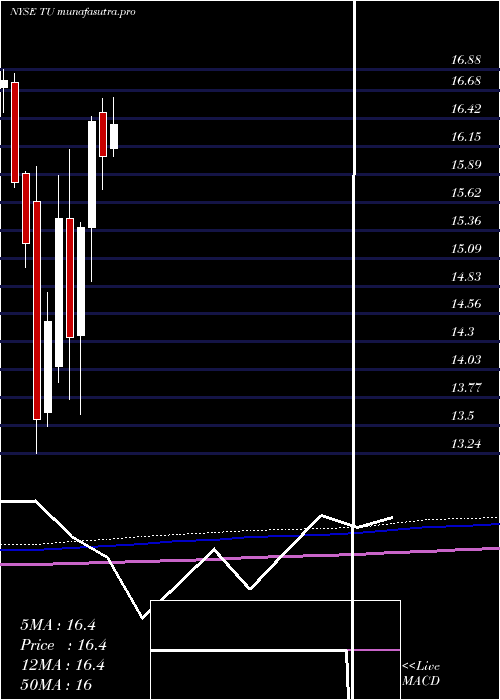Click the 13.77 price label
Image resolution: width=500 pixels, height=700 pixels.
coord(466,388)
